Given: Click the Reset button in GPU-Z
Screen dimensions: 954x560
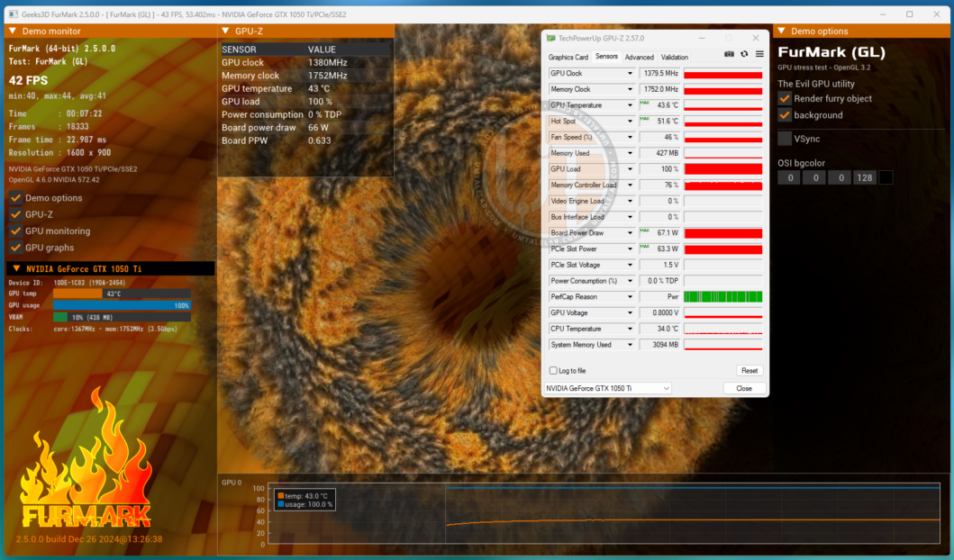Looking at the screenshot, I should coord(749,370).
